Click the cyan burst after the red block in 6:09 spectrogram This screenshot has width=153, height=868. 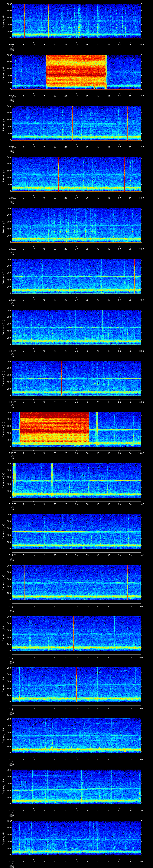(x=97, y=429)
